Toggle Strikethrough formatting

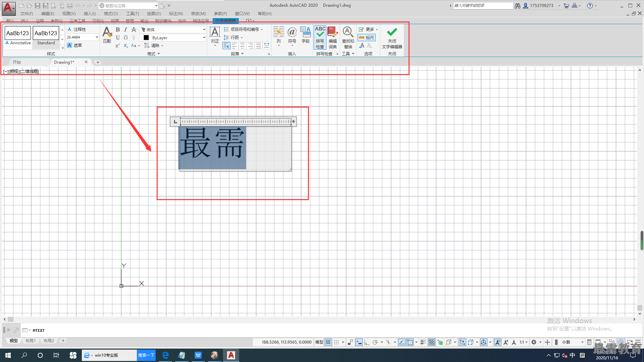(134, 29)
